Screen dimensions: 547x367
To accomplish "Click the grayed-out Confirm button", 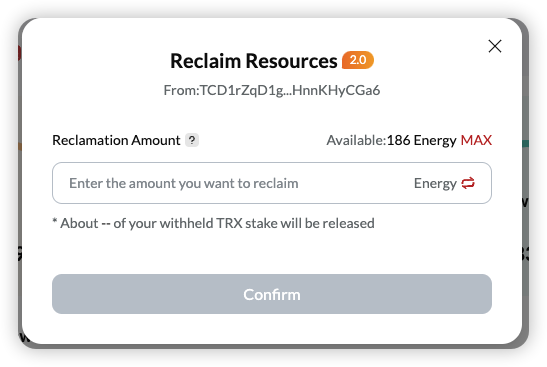I will 272,294.
